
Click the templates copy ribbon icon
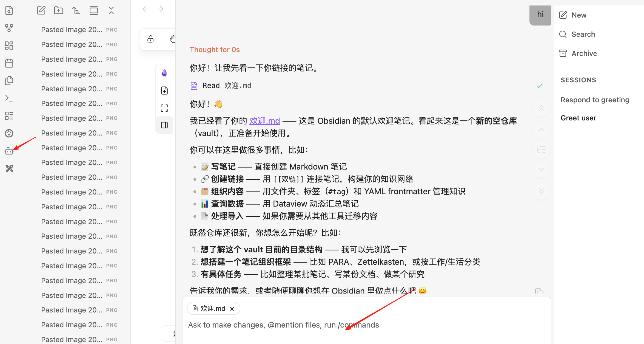pyautogui.click(x=9, y=81)
